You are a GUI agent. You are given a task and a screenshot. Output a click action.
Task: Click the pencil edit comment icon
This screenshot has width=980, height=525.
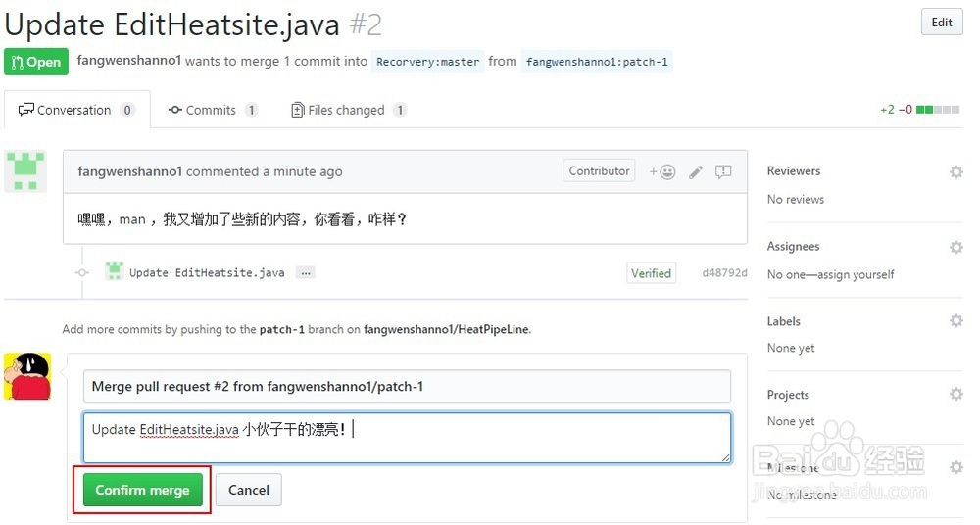click(696, 171)
